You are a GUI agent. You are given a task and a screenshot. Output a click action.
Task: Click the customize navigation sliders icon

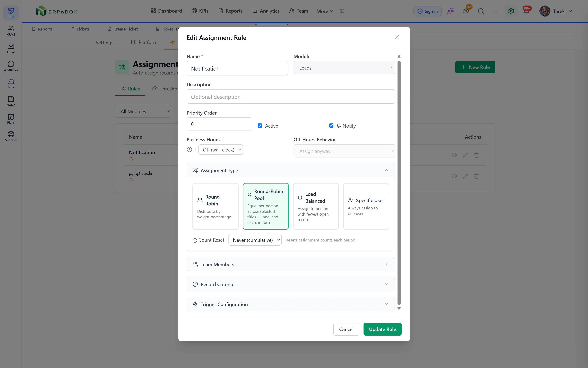click(x=342, y=11)
